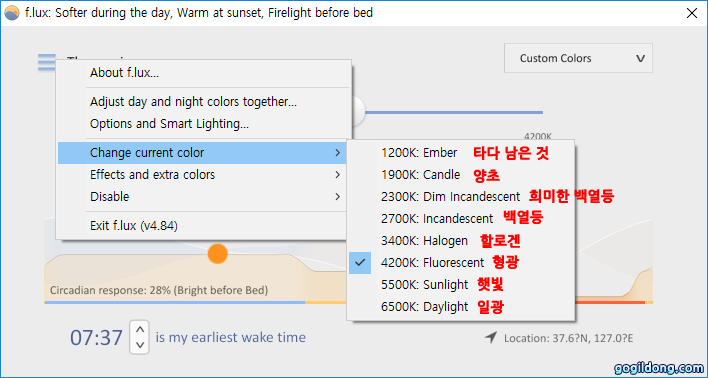Screen dimensions: 708x378
Task: Click the location arrow icon
Action: click(490, 337)
